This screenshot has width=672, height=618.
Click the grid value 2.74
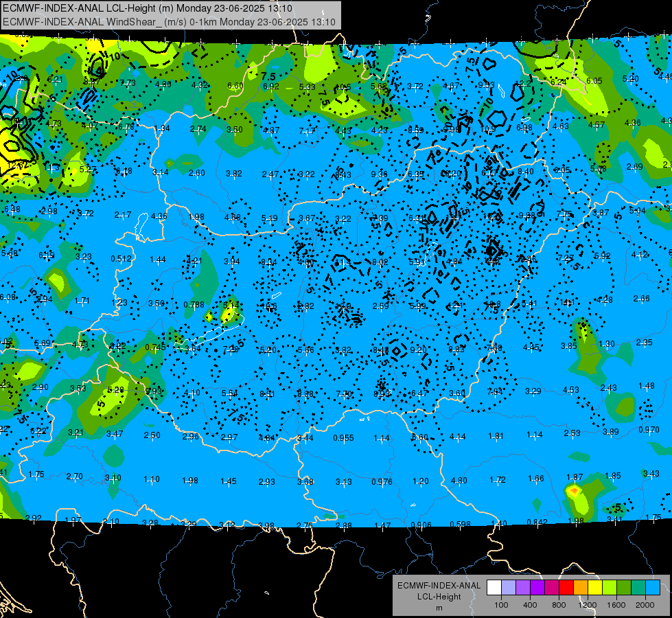pos(198,128)
